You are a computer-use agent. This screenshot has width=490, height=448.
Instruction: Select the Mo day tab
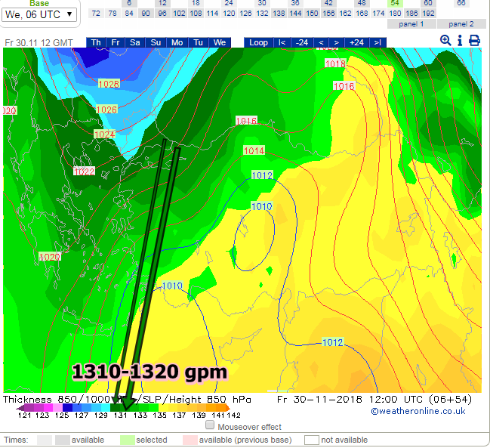(177, 42)
